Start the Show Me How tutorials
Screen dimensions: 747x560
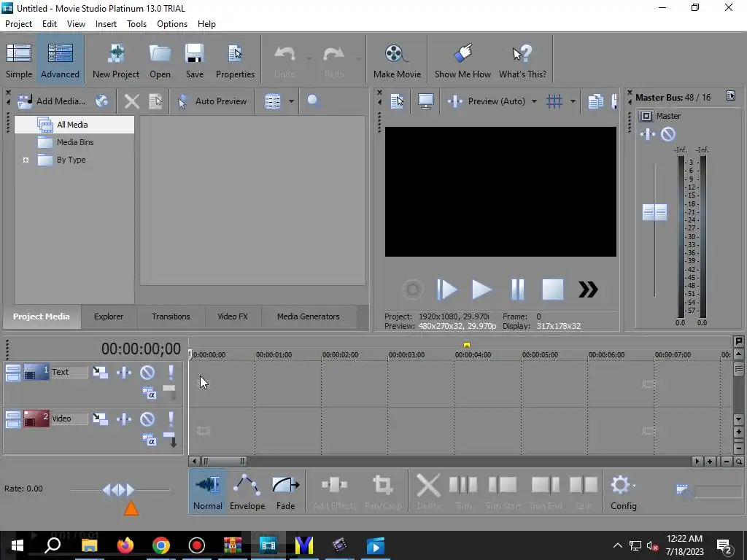click(462, 60)
